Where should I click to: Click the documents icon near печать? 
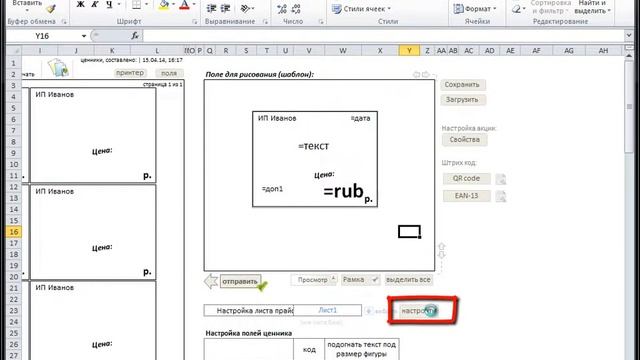(x=58, y=67)
